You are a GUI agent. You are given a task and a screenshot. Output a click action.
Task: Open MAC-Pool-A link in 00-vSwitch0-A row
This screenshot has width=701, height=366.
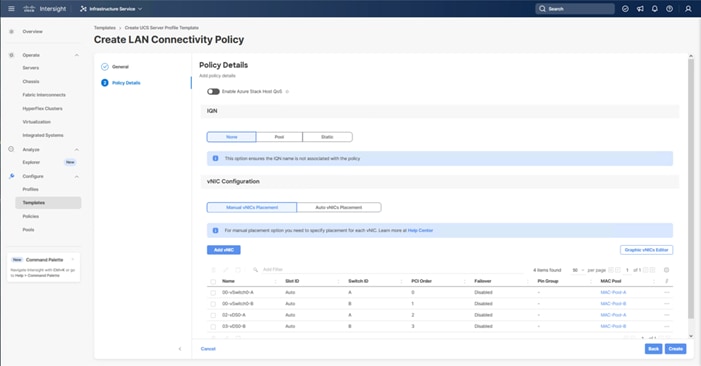click(x=613, y=292)
